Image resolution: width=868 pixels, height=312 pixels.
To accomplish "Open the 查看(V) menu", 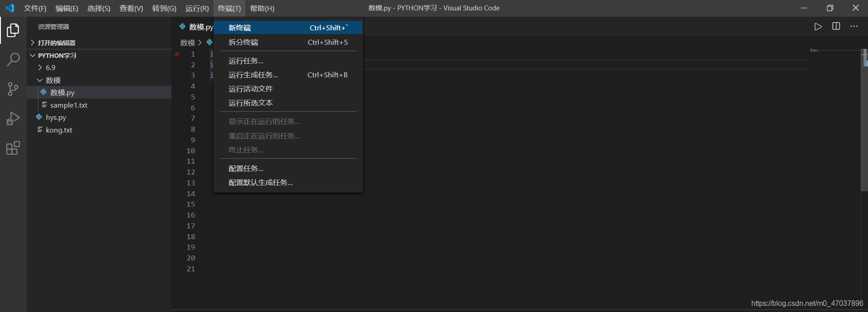I will [x=131, y=8].
